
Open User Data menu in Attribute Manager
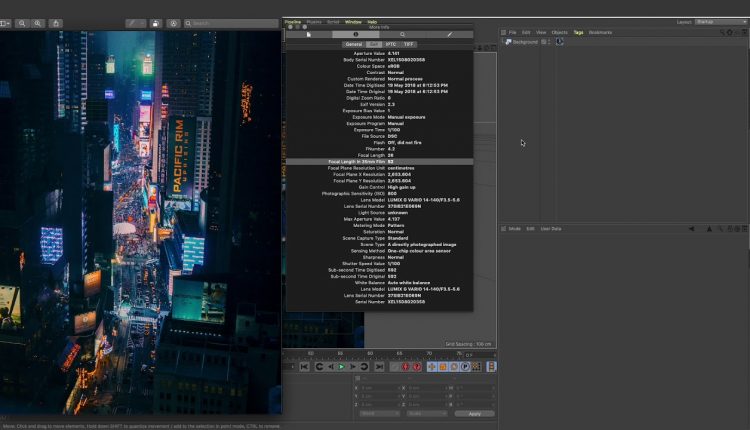[551, 229]
